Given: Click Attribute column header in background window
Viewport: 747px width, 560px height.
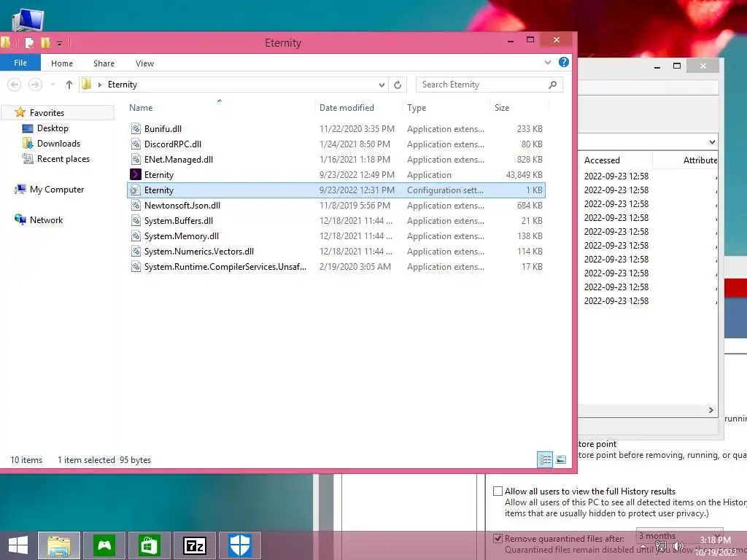Looking at the screenshot, I should point(700,160).
